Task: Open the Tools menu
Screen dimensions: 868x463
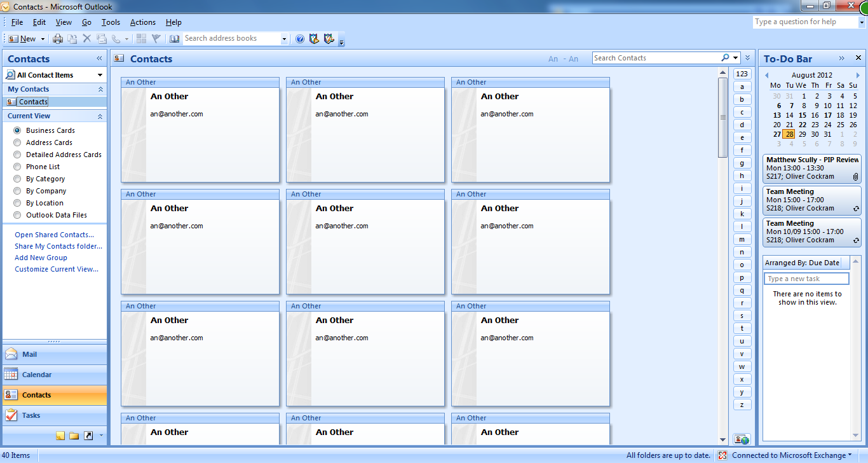Action: click(x=111, y=22)
